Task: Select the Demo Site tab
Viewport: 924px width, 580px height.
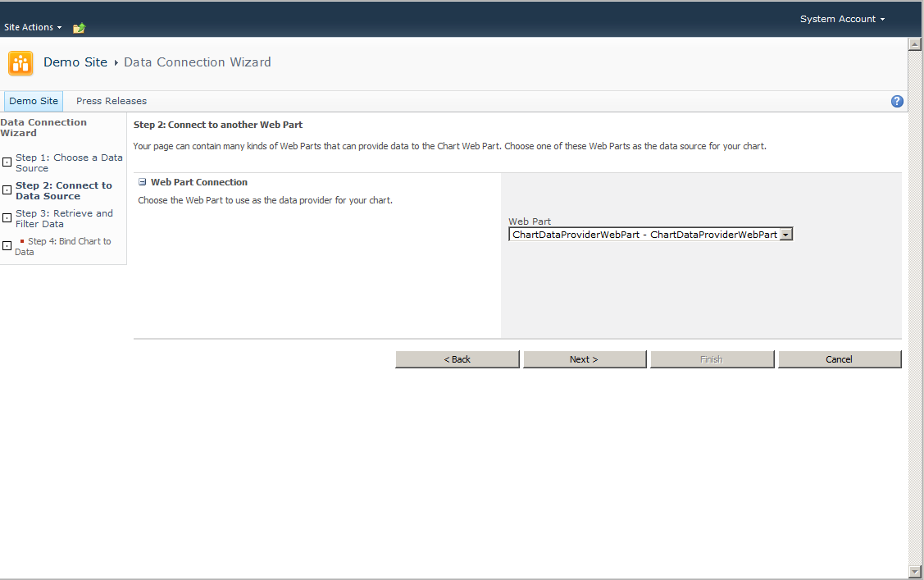Action: point(33,101)
